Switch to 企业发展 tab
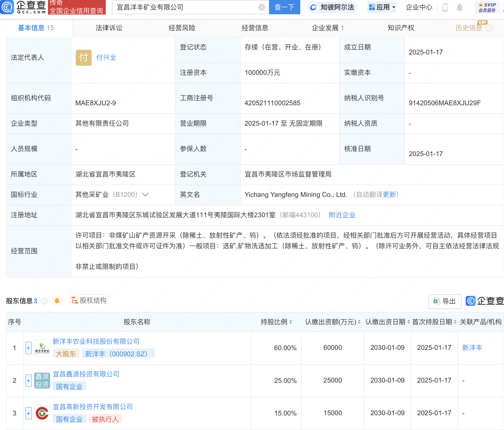The height and width of the screenshot is (430, 504). pyautogui.click(x=328, y=28)
